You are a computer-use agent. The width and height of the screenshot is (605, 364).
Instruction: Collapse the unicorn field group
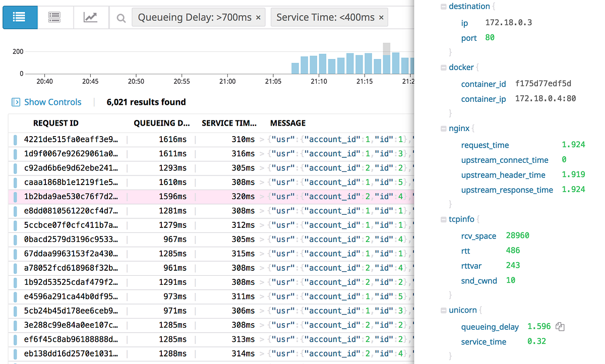[443, 310]
